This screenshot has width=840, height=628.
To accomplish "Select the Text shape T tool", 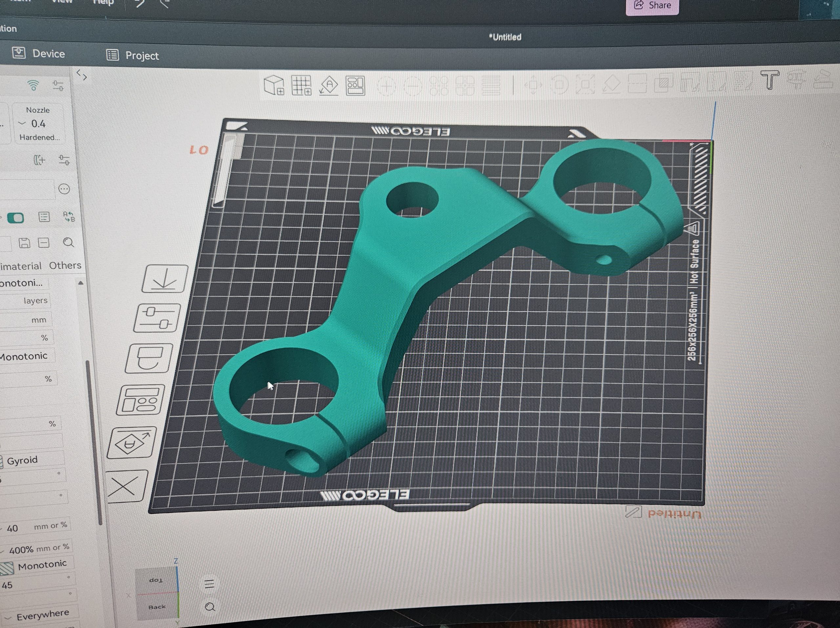I will pos(770,80).
